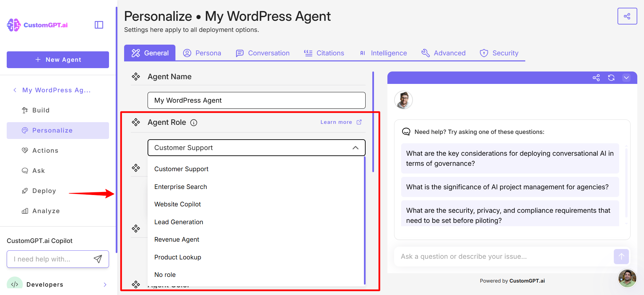
Task: Click the refresh chat icon
Action: (611, 78)
